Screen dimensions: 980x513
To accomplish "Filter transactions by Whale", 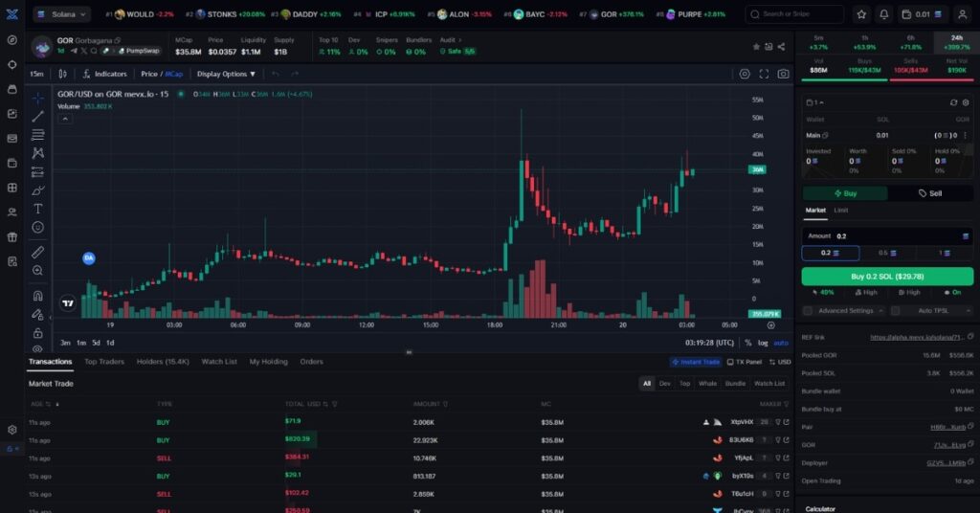I will 707,384.
